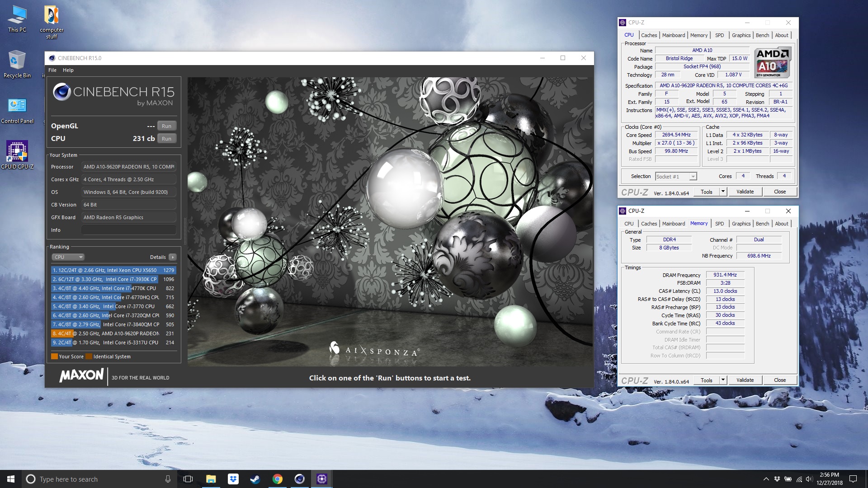Switch to Memory tab in top CPU-Z window

coord(699,35)
